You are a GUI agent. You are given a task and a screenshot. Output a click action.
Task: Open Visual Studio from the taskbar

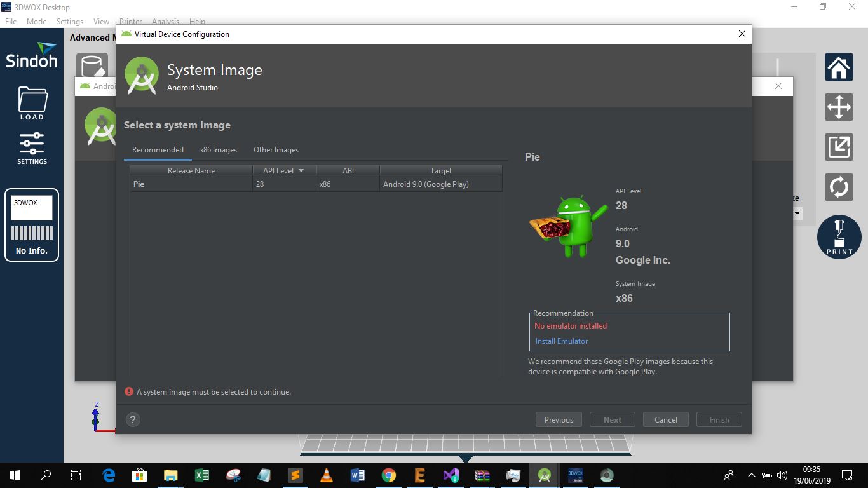click(451, 475)
